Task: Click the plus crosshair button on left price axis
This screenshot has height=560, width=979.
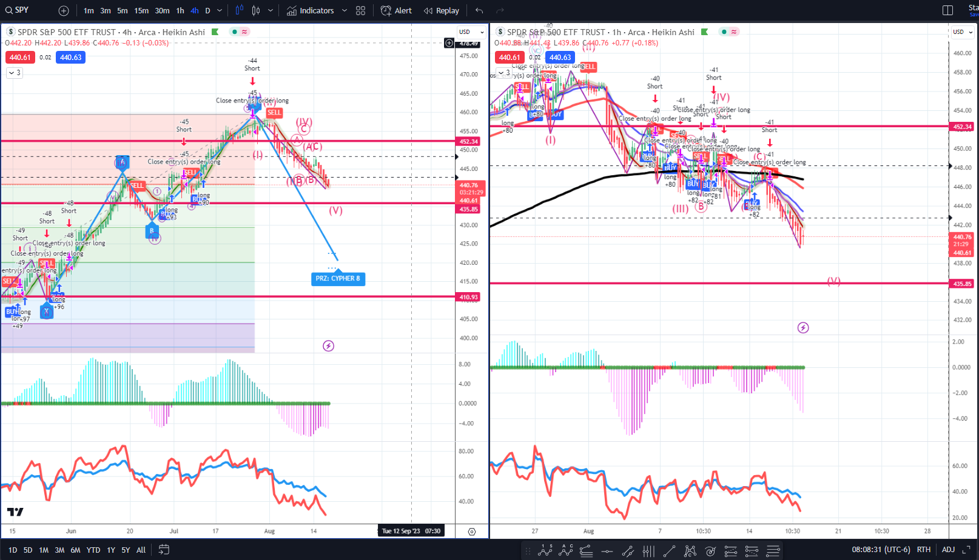Action: pos(449,42)
